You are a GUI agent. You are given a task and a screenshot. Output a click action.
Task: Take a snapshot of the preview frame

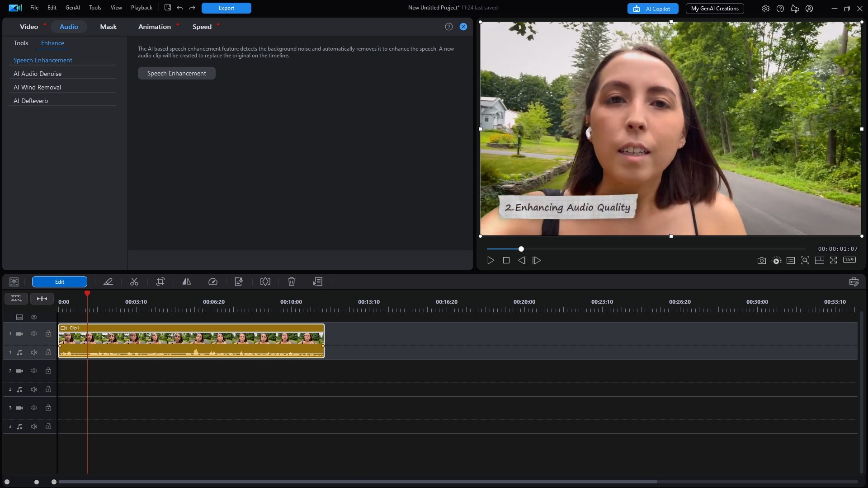761,260
